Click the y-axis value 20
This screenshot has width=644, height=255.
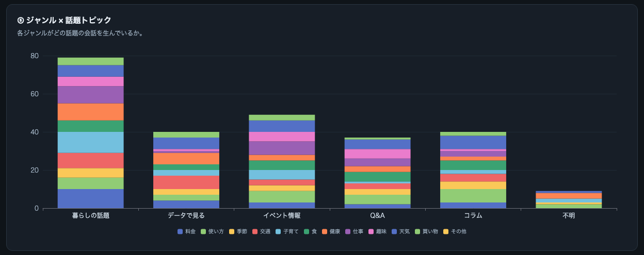click(x=35, y=170)
